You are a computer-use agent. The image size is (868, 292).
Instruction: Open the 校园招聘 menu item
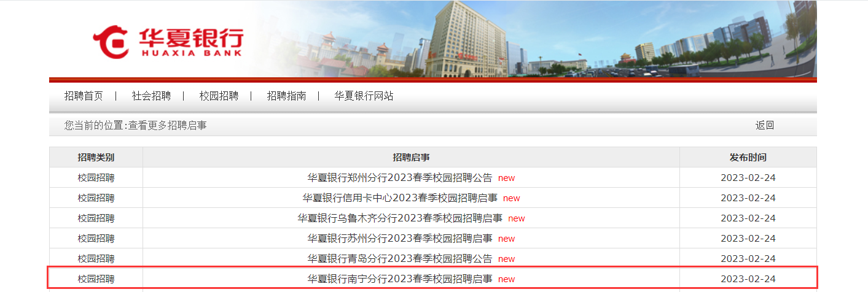click(x=219, y=96)
